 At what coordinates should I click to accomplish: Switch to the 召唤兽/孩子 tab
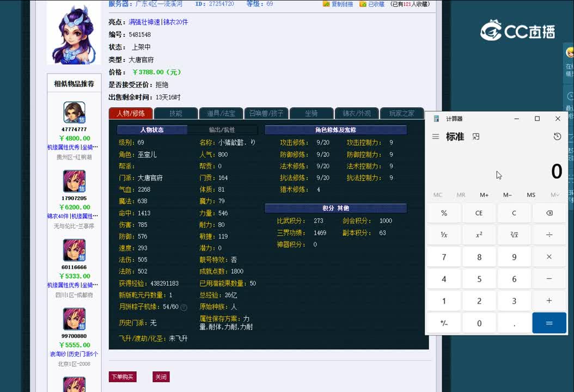pyautogui.click(x=266, y=113)
